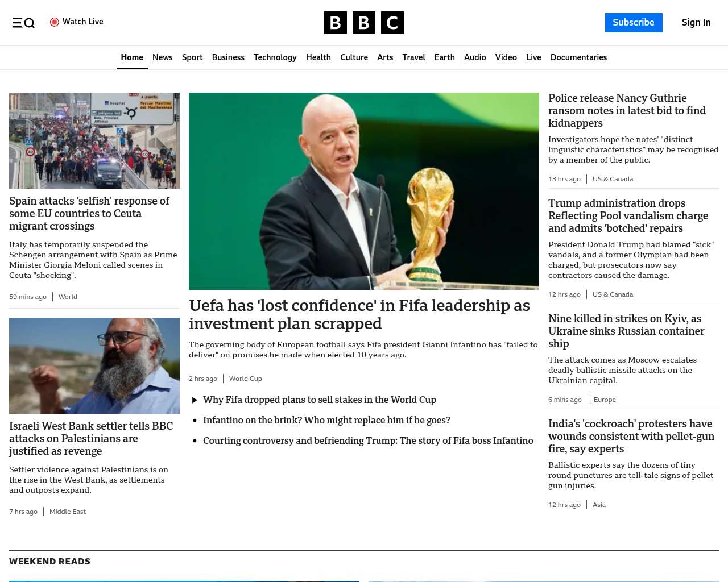
Task: Click the 13 hrs ago timestamp
Action: coord(564,179)
